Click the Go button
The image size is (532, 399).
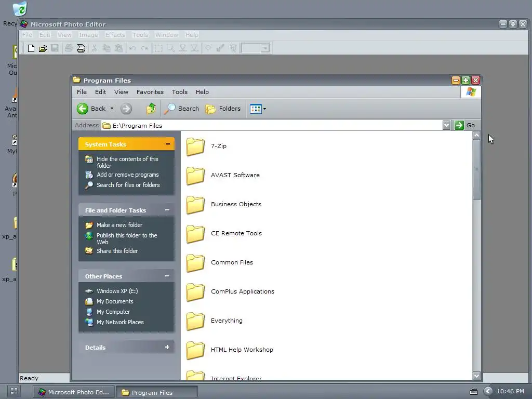(465, 125)
